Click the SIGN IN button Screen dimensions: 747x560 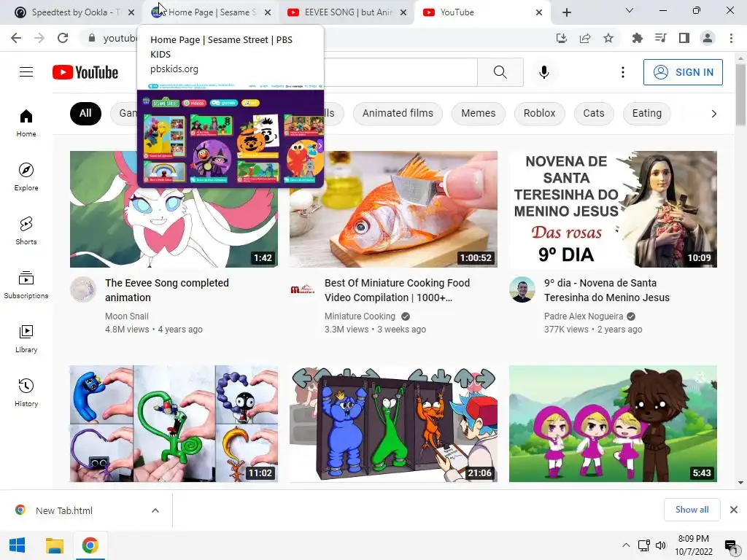pyautogui.click(x=683, y=72)
